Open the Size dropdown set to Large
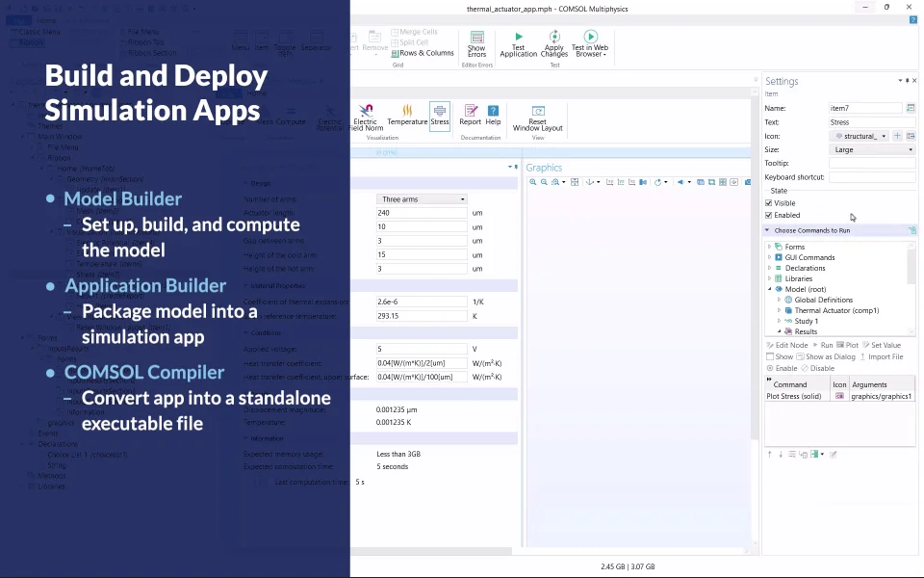924x578 pixels. click(x=872, y=150)
